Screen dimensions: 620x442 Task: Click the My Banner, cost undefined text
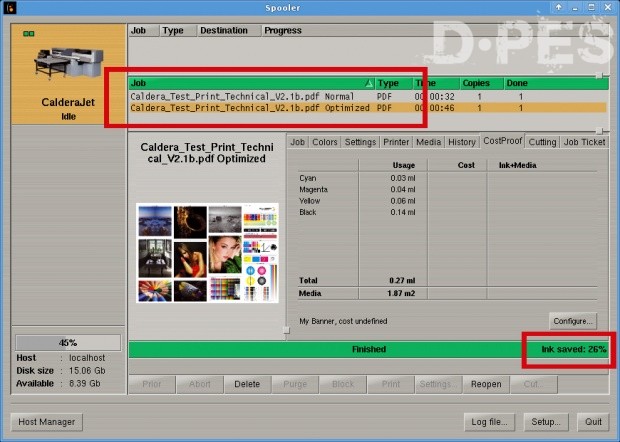tap(343, 321)
